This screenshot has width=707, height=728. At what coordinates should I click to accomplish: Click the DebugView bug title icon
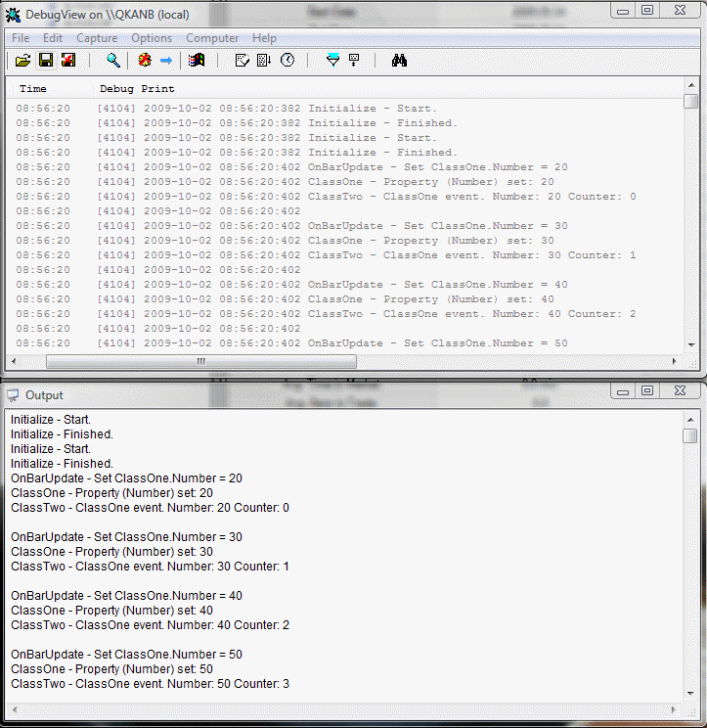[x=13, y=15]
